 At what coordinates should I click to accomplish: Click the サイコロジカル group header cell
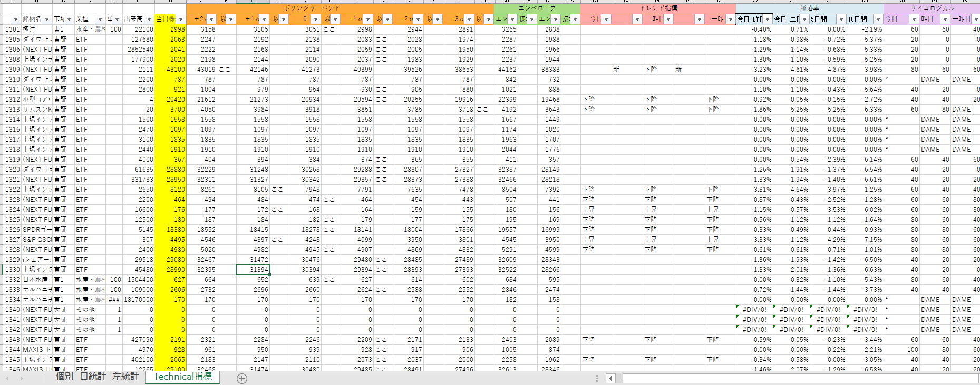coord(932,8)
